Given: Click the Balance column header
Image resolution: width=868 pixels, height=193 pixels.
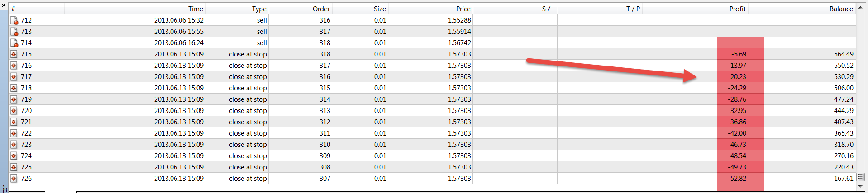Looking at the screenshot, I should point(841,9).
